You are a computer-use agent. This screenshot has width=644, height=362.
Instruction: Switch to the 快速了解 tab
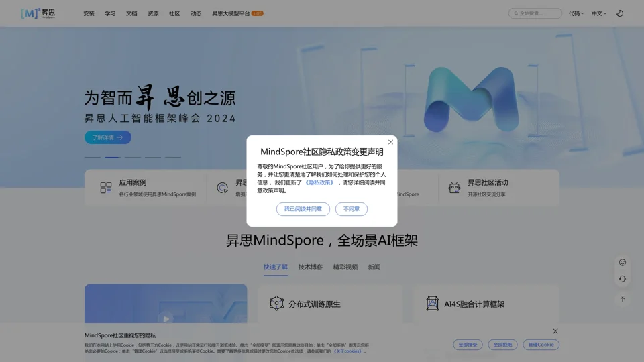coord(276,267)
